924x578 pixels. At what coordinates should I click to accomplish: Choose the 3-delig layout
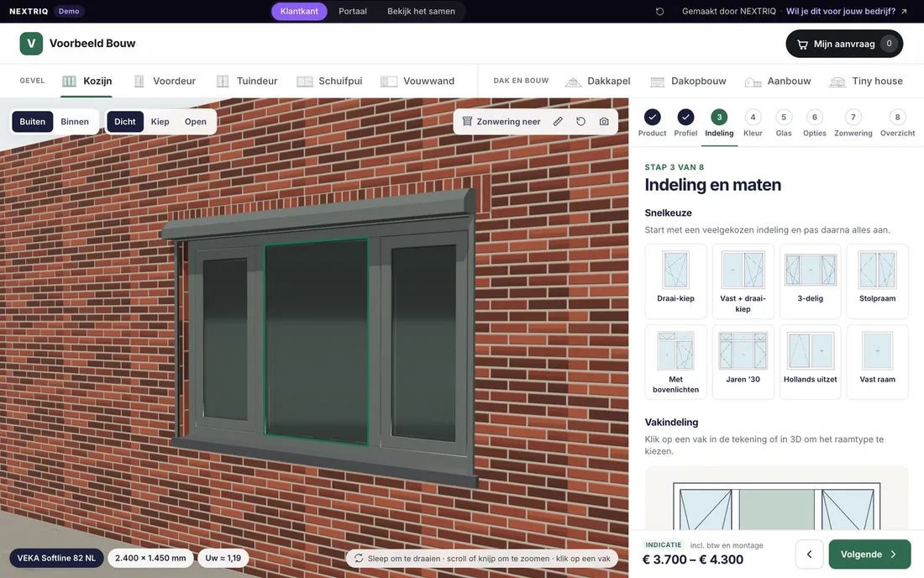(811, 281)
